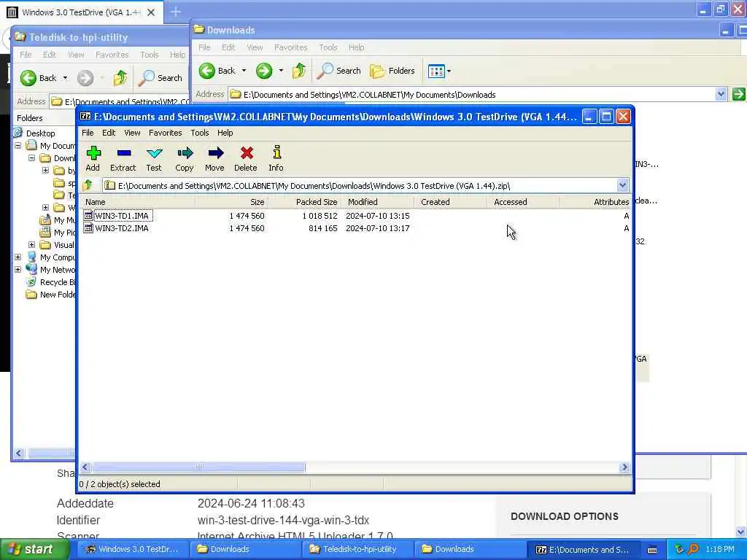Click right arrow of 7-Zip horizontal scrollbar

[624, 467]
